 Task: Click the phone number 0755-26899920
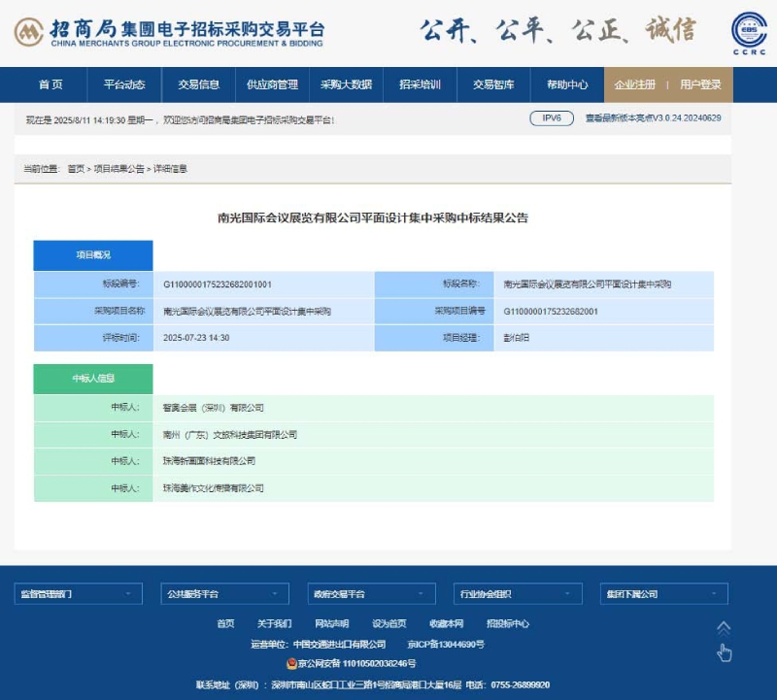[x=521, y=685]
